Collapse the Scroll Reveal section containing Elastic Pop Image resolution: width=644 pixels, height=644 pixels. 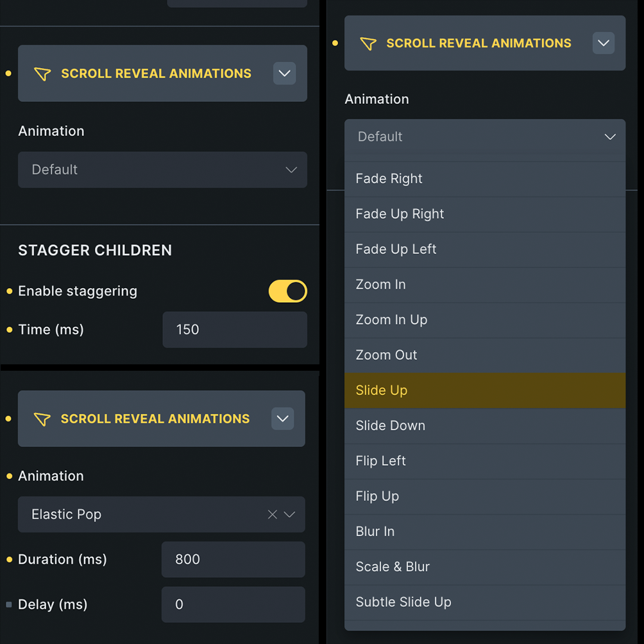(282, 419)
